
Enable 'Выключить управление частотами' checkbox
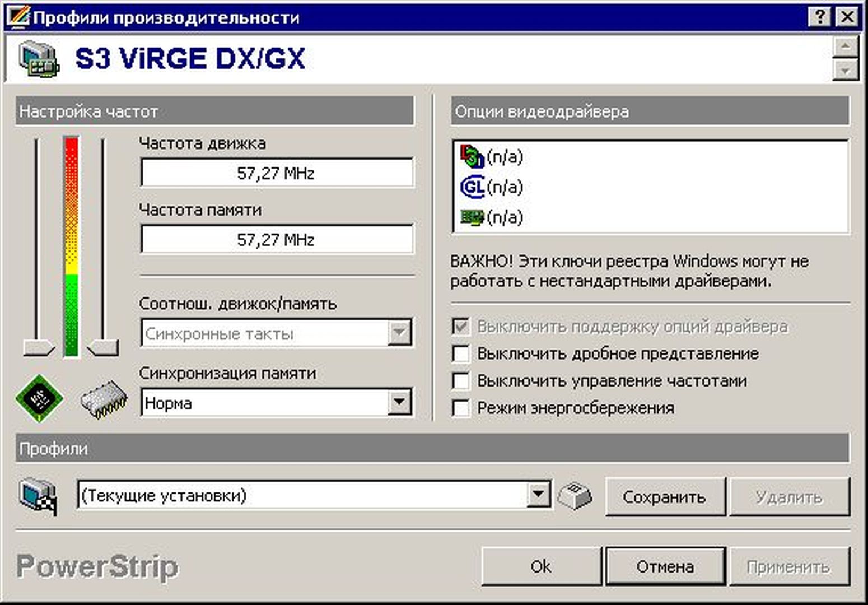[x=460, y=381]
